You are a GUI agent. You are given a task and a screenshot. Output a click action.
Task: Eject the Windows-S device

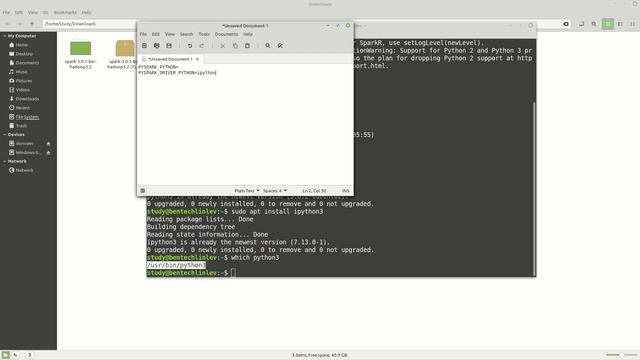[x=48, y=153]
